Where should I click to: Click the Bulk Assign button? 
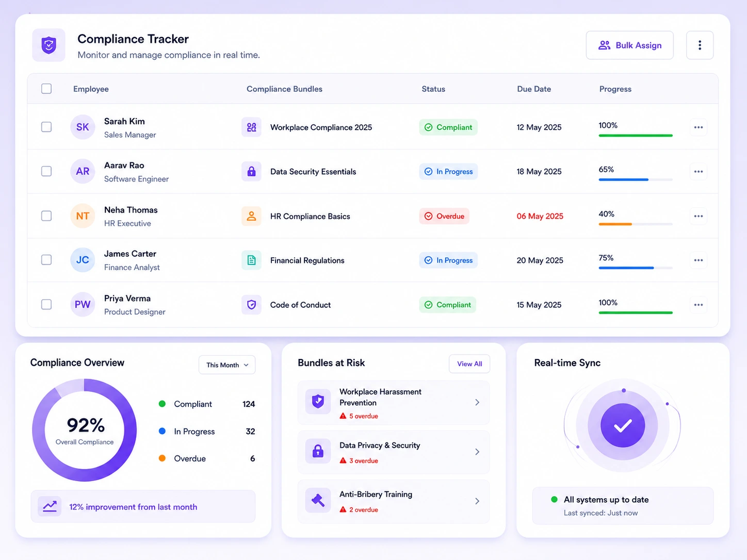click(x=629, y=45)
